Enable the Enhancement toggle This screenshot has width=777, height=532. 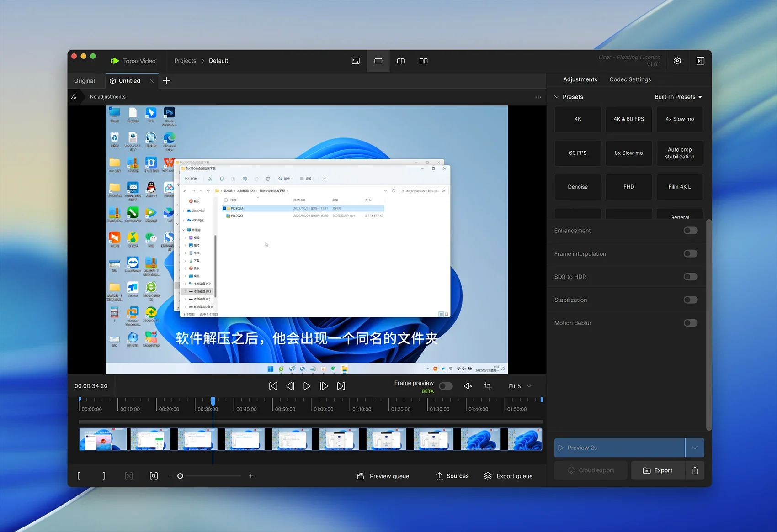pyautogui.click(x=691, y=231)
